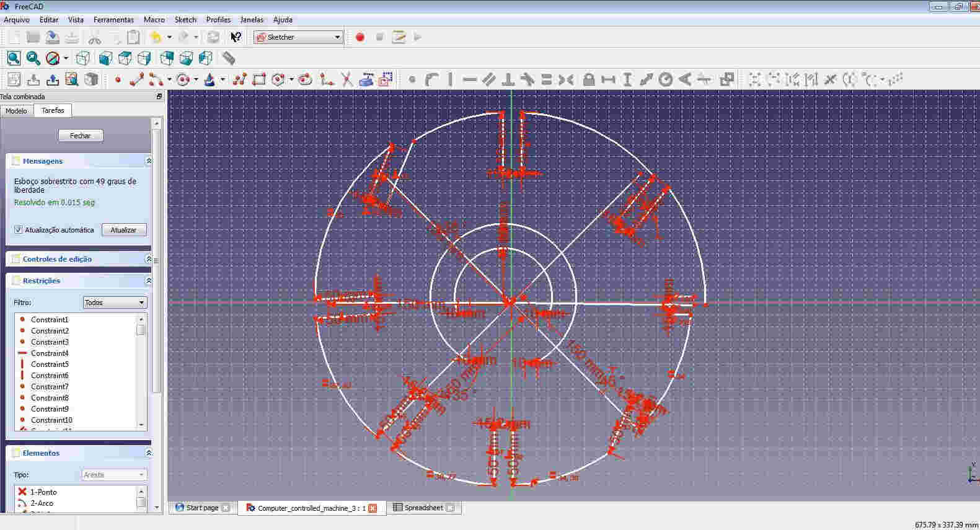Image resolution: width=980 pixels, height=530 pixels.
Task: Click the Fit selection magnifier icon
Action: (x=33, y=58)
